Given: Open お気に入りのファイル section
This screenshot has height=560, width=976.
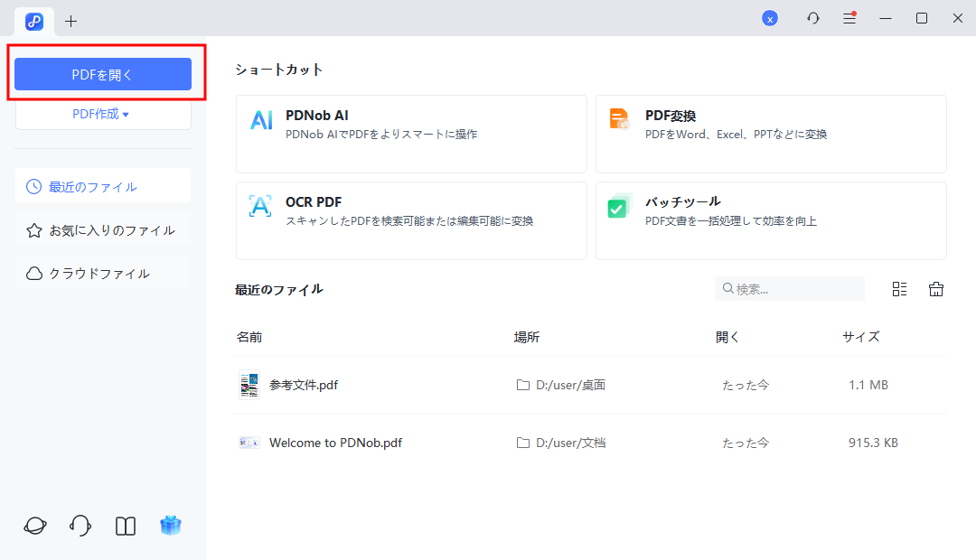Looking at the screenshot, I should coord(102,229).
